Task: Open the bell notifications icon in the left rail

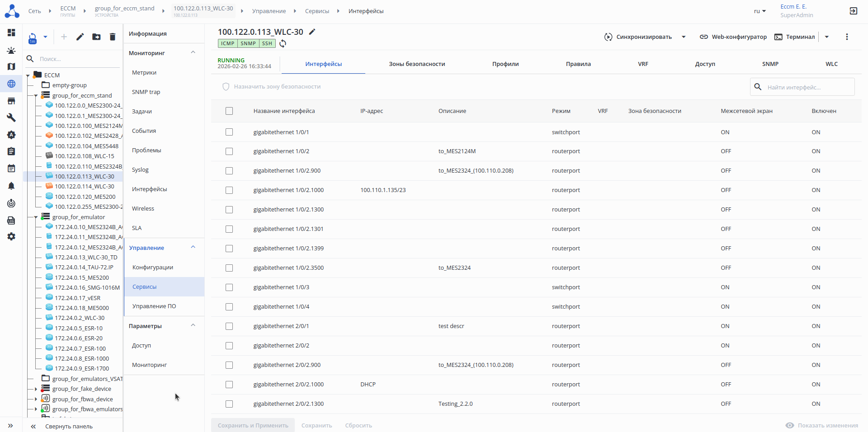Action: point(11,186)
